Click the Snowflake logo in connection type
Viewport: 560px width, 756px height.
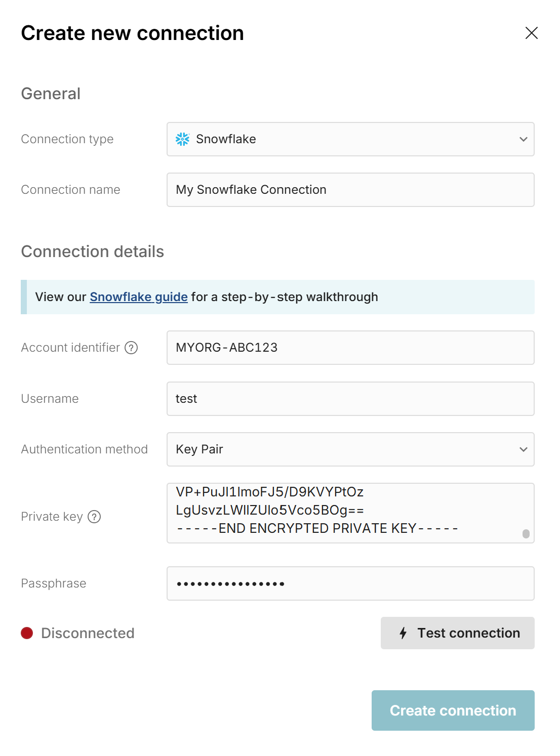tap(182, 139)
